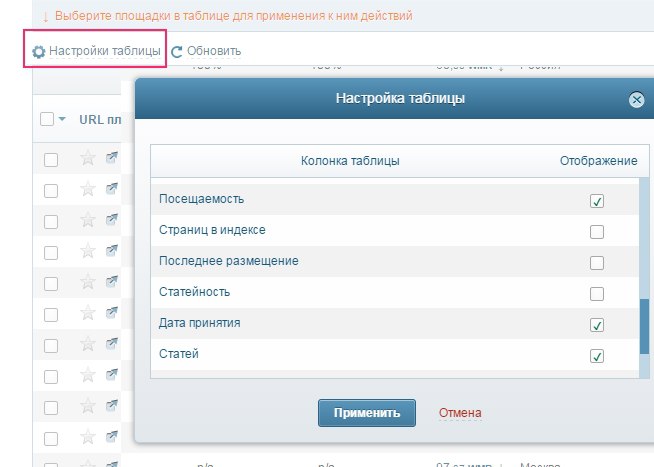Viewport: 654px width, 467px height.
Task: Click the orange Выберите площадки hint text
Action: 234,16
